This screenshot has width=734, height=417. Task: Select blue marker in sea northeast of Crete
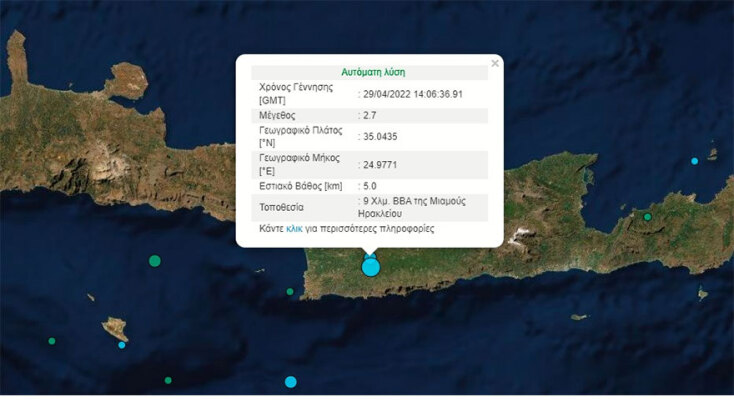pos(695,161)
